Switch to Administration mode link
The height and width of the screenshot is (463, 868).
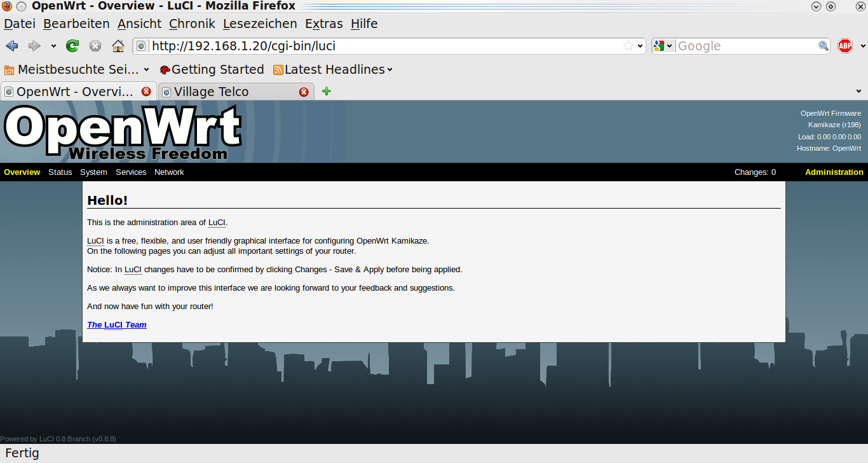click(834, 172)
